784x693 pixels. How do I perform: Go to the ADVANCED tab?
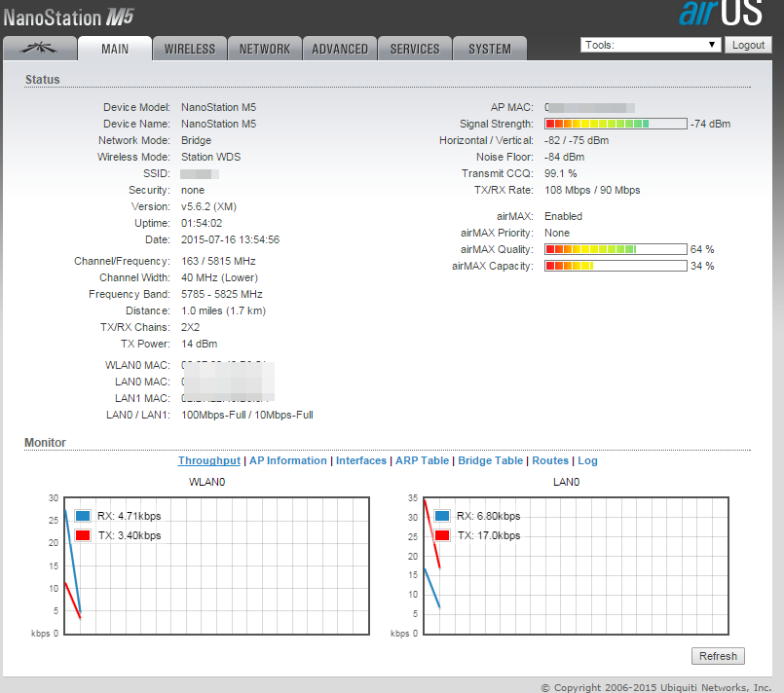(340, 49)
